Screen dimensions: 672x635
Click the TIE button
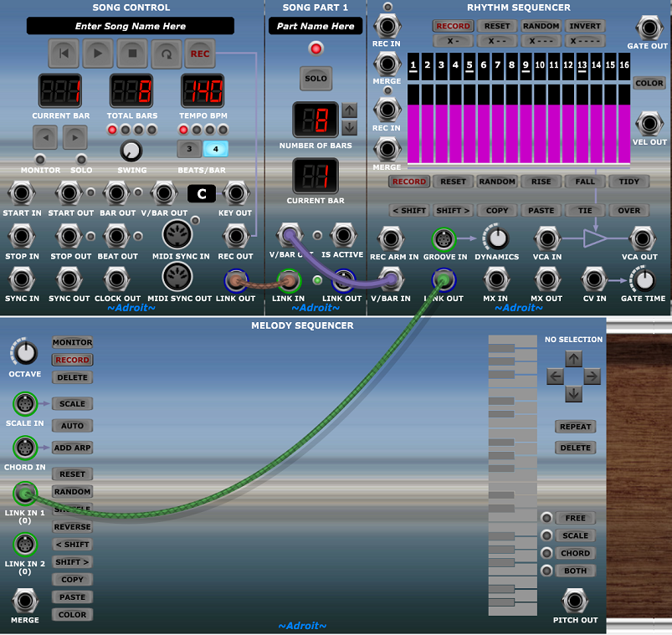(x=585, y=210)
